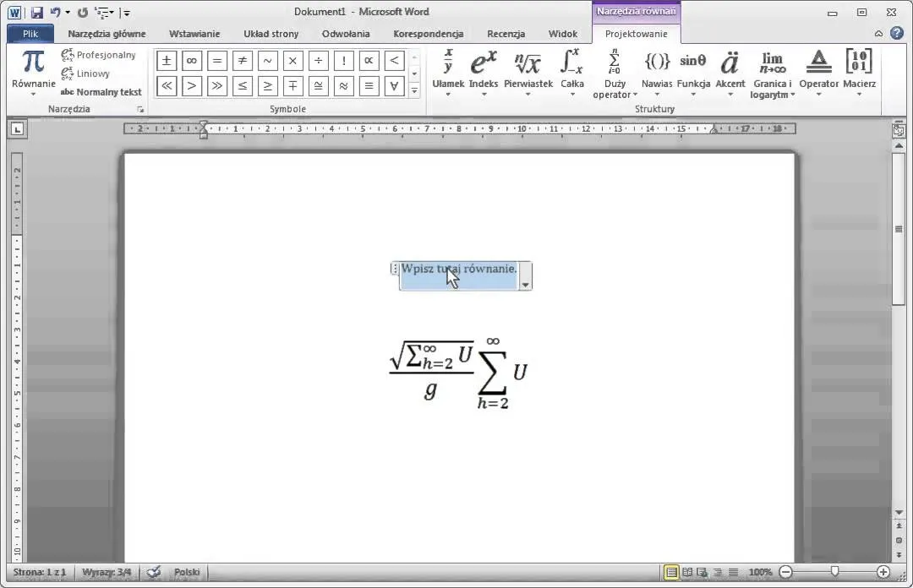Go to next row of Symbole gallery

coord(414,74)
